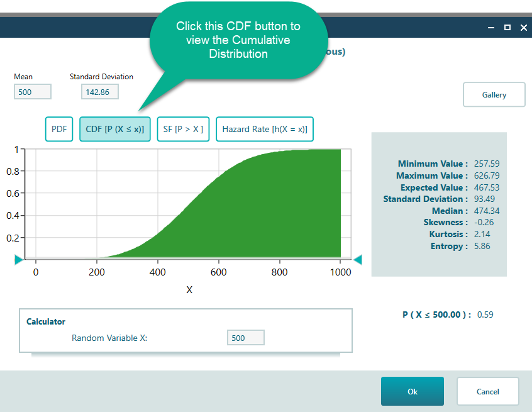This screenshot has height=412, width=532.
Task: Select the Random Variable X input box
Action: (245, 338)
